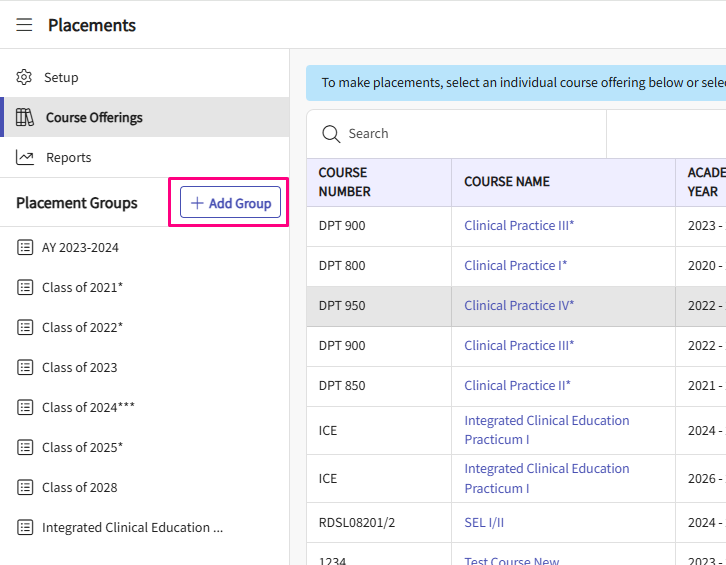The height and width of the screenshot is (565, 726).
Task: Click list icon beside AY 2023-2024
Action: click(25, 247)
